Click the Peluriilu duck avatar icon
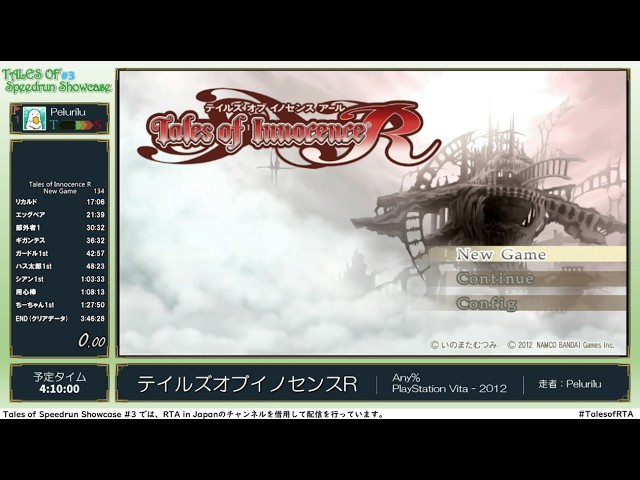Viewport: 640px width, 480px height. click(x=34, y=119)
